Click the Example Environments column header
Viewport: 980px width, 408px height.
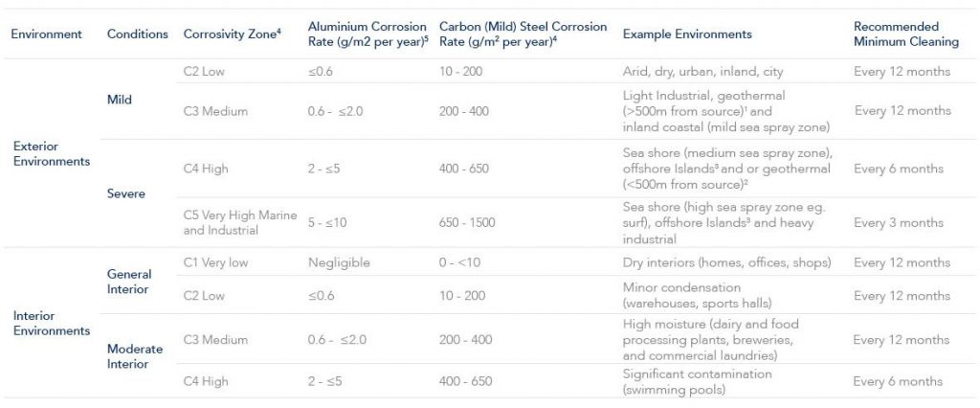(687, 34)
